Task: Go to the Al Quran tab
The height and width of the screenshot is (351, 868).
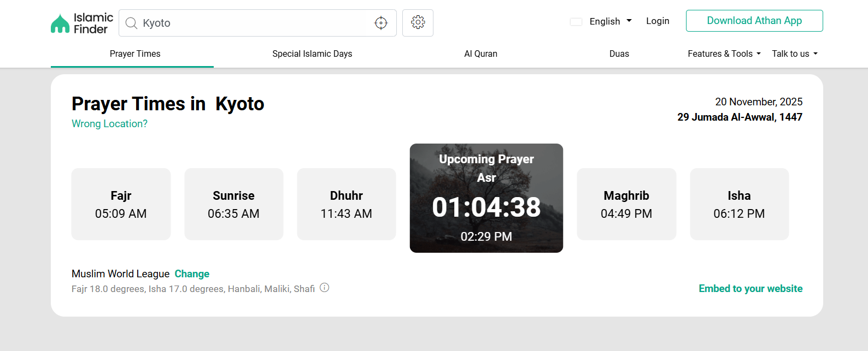Action: pyautogui.click(x=480, y=53)
